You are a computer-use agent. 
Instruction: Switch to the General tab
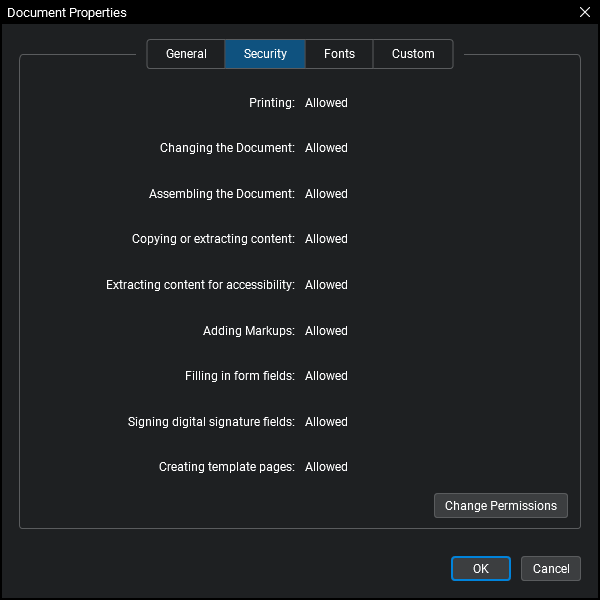(186, 54)
